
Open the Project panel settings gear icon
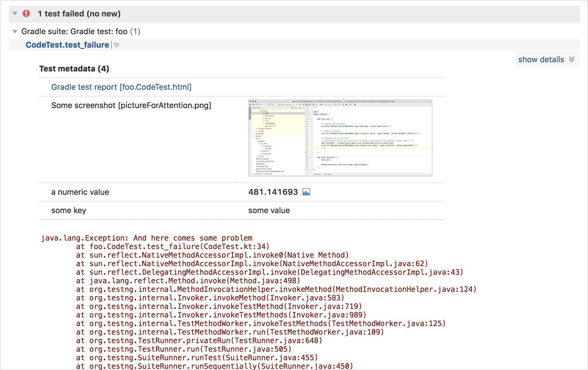[x=300, y=108]
